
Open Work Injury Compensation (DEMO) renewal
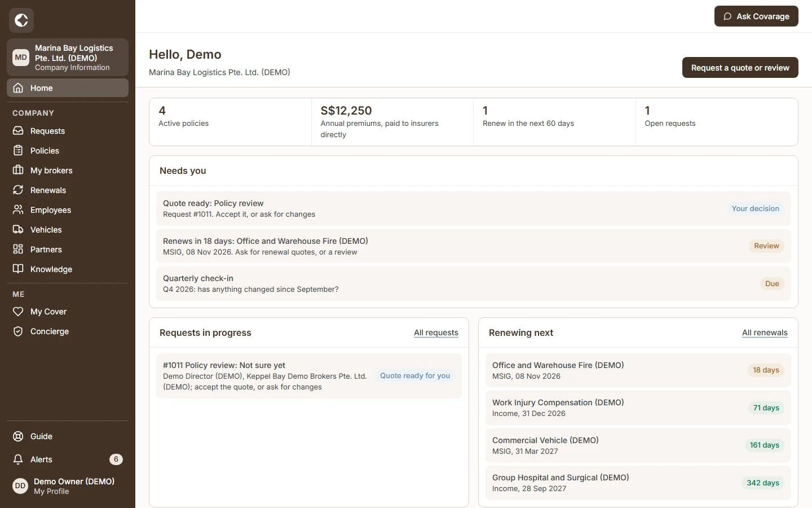638,408
